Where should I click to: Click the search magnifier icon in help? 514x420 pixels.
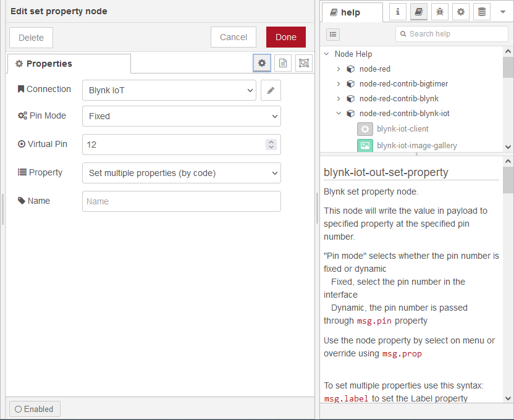point(403,34)
